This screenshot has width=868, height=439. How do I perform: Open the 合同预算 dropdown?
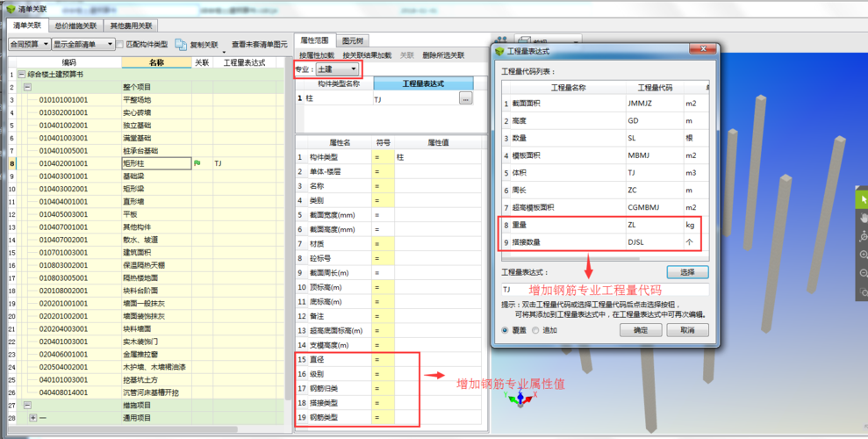29,44
